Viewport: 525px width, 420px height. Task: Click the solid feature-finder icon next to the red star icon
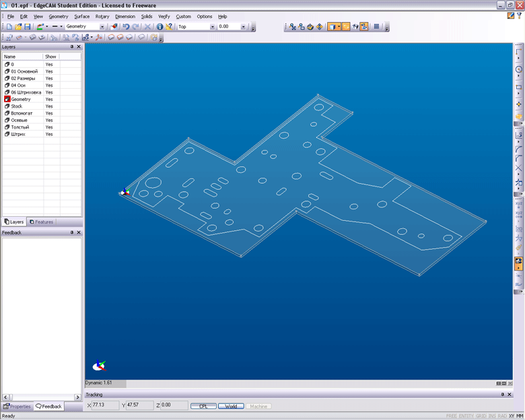click(86, 38)
